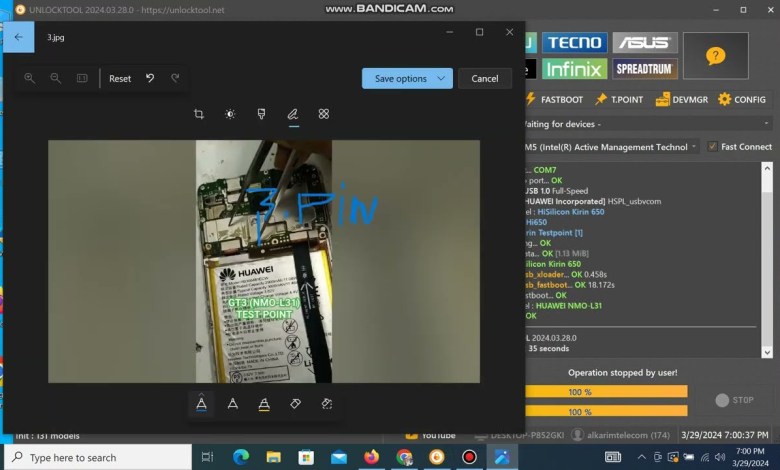Viewport: 780px width, 470px height.
Task: Toggle the Fast Connect checkbox
Action: 712,146
